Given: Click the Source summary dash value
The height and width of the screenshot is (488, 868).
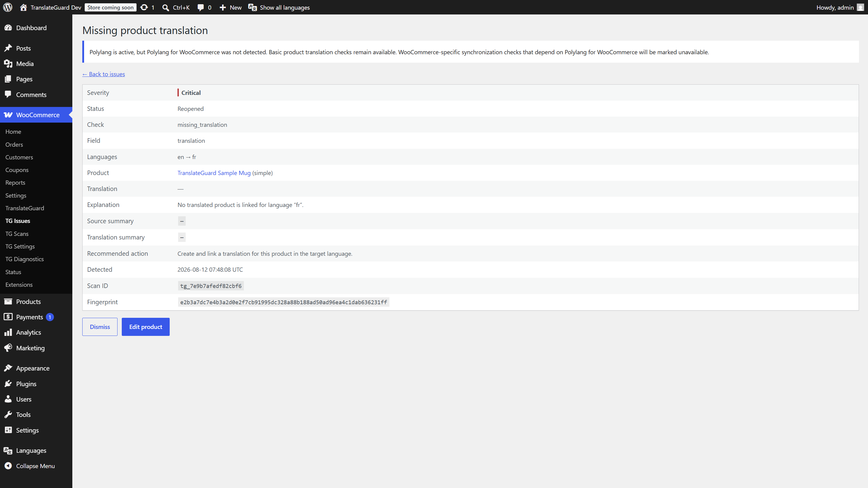Looking at the screenshot, I should pos(182,221).
